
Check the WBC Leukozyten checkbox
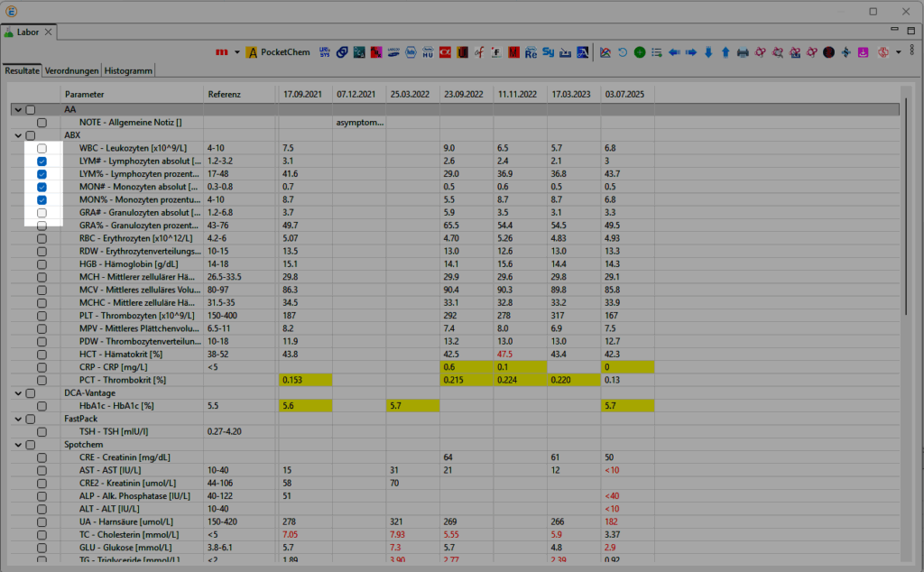tap(42, 148)
